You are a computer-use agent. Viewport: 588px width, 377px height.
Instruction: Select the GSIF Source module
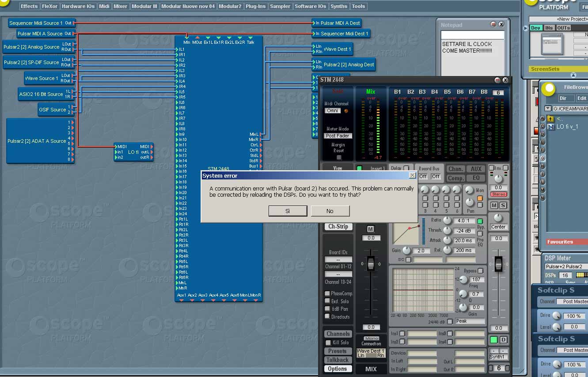point(57,110)
